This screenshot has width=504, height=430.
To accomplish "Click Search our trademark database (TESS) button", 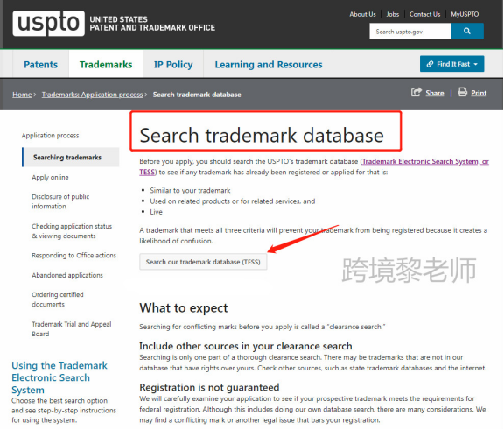I will click(x=203, y=262).
